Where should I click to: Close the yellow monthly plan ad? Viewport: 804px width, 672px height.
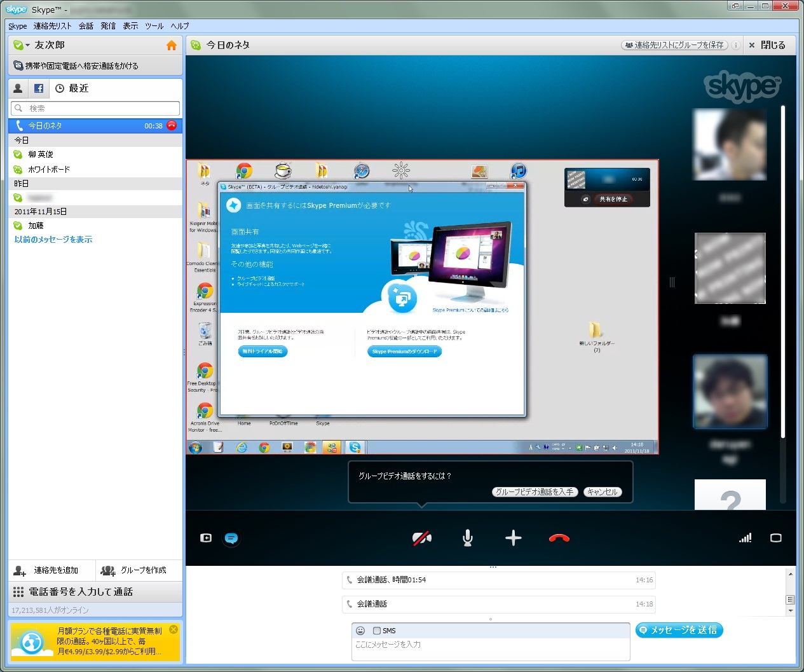[x=174, y=629]
